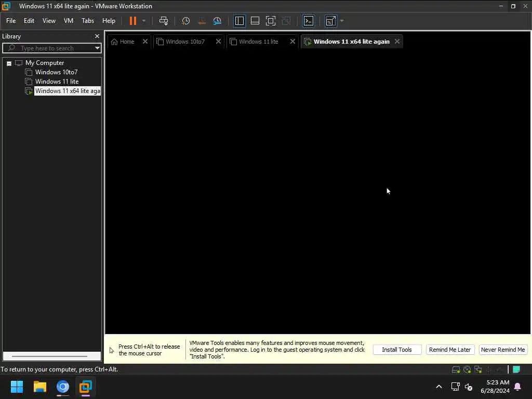
Task: Click Send Ctrl+Alt+Del toolbar icon
Action: click(164, 21)
